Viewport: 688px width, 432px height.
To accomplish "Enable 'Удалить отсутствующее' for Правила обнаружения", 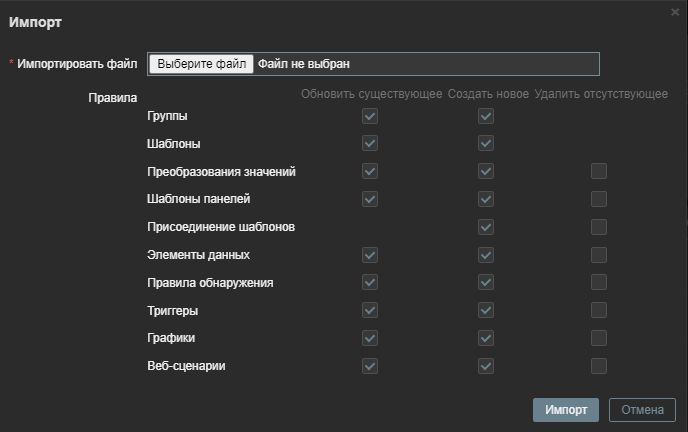I will [x=598, y=283].
